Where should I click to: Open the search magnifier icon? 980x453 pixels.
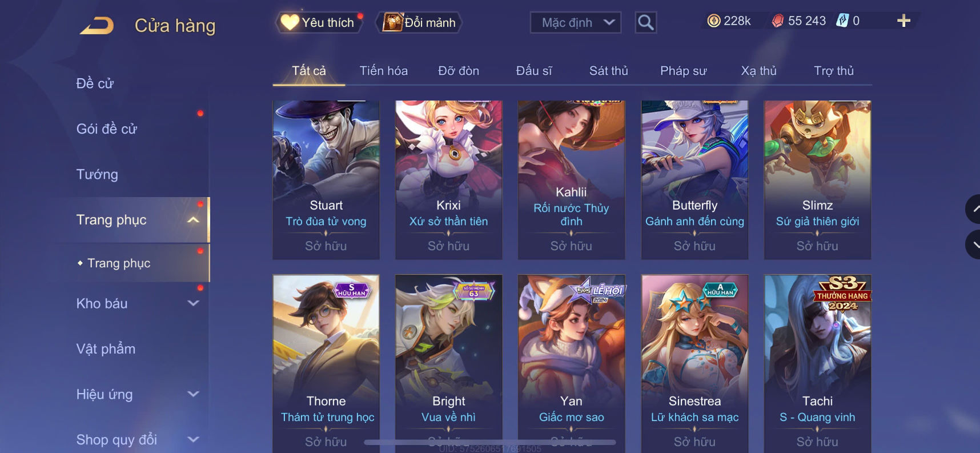click(646, 22)
